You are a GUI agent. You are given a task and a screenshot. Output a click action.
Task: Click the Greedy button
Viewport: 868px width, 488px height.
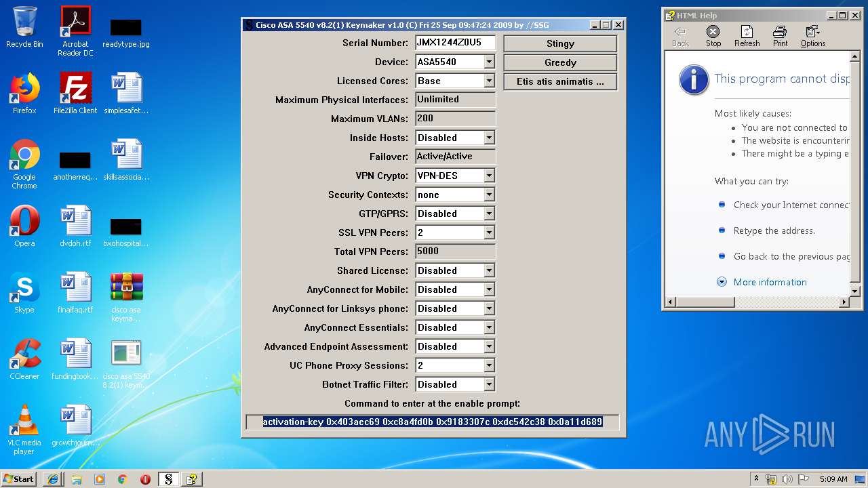[x=560, y=62]
